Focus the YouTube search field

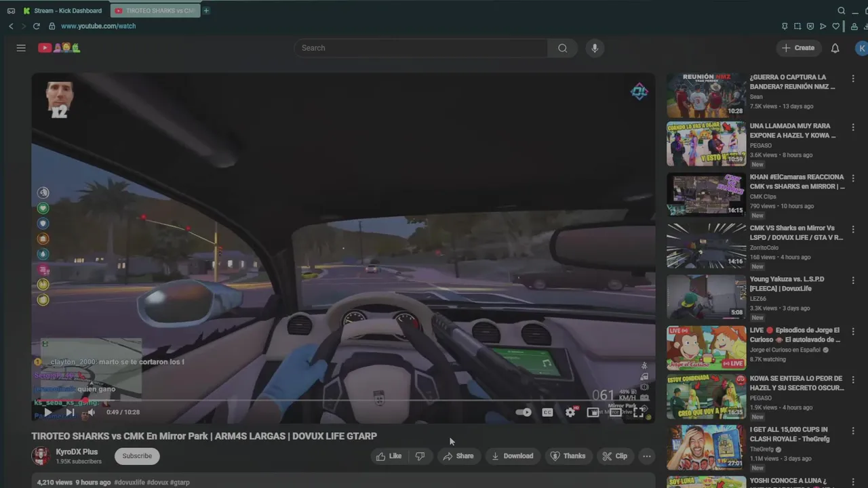coord(420,48)
